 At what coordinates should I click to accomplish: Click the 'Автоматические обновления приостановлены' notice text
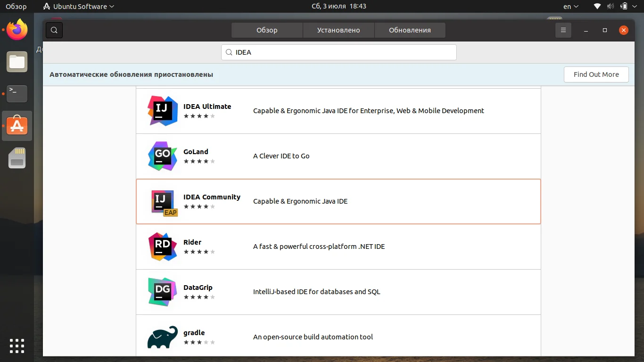132,74
